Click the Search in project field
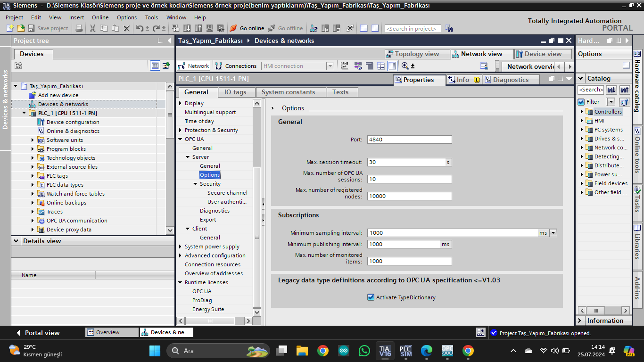Screen dimensions: 644x362 click(413, 29)
